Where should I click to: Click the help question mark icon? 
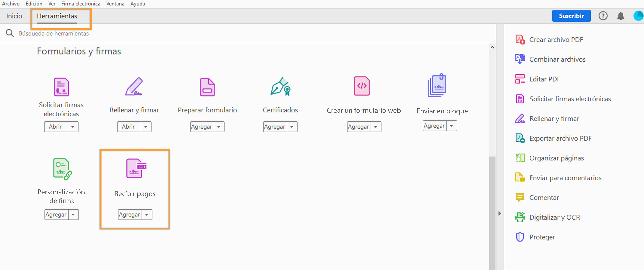[x=603, y=16]
